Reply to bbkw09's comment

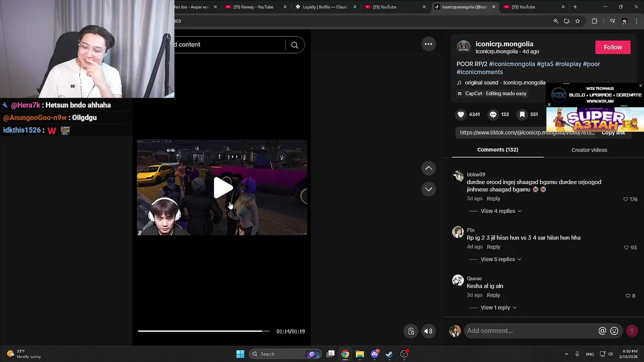tap(493, 199)
